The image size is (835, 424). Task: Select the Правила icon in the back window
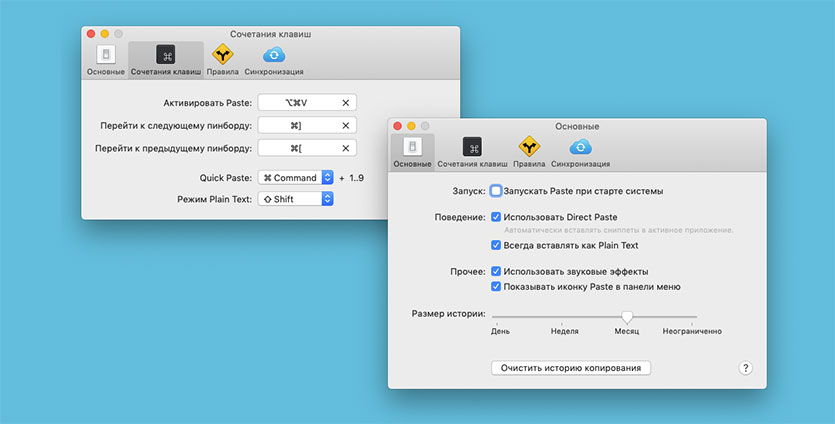click(x=222, y=55)
